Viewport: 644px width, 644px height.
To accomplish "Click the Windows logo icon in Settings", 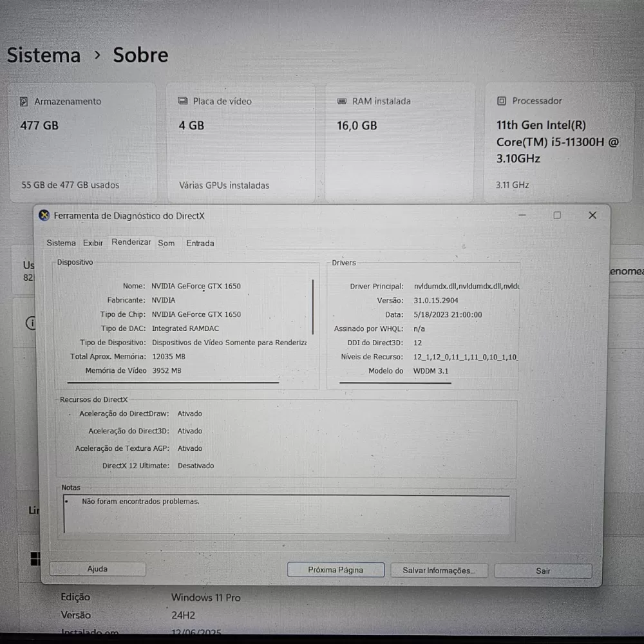I will point(35,558).
